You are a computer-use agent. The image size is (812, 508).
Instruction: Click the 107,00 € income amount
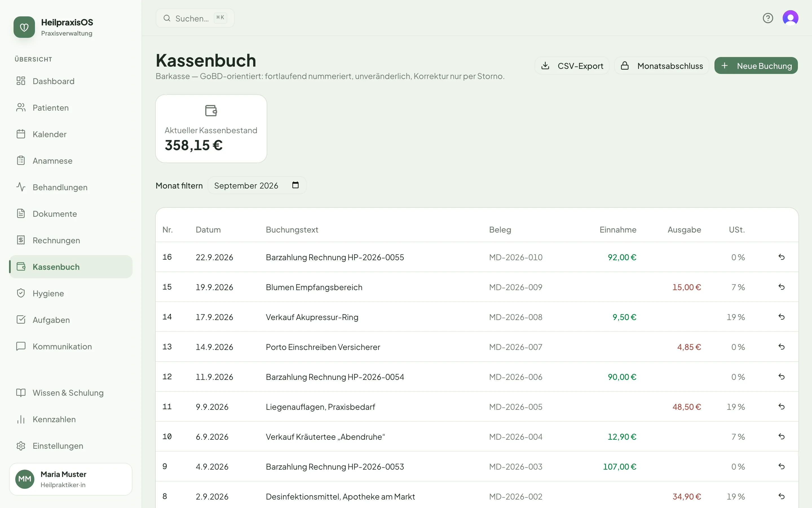point(619,467)
